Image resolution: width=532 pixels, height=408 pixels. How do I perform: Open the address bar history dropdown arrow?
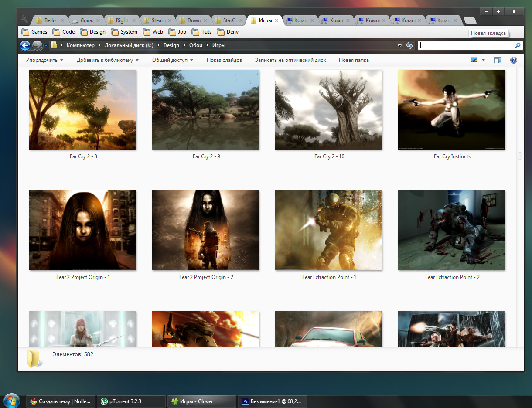[399, 45]
